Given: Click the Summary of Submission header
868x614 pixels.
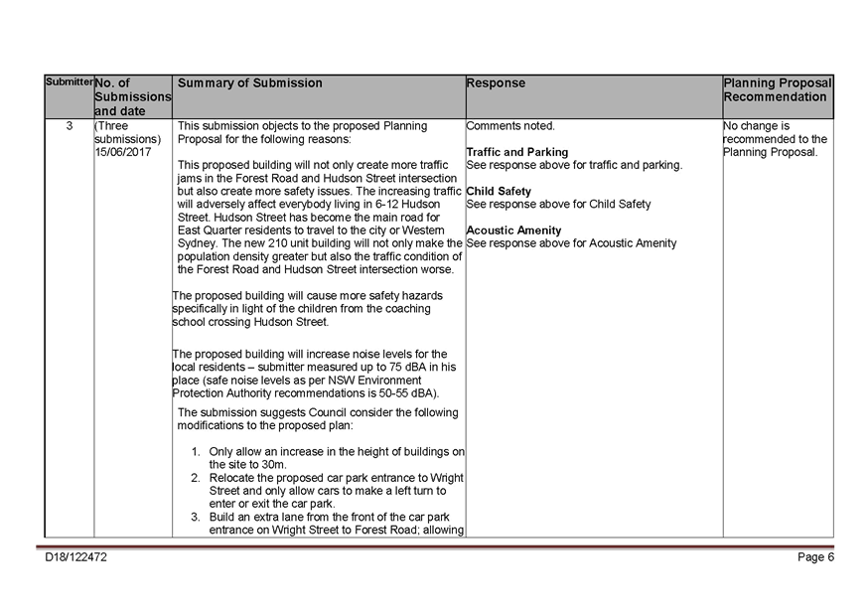Looking at the screenshot, I should (x=250, y=83).
